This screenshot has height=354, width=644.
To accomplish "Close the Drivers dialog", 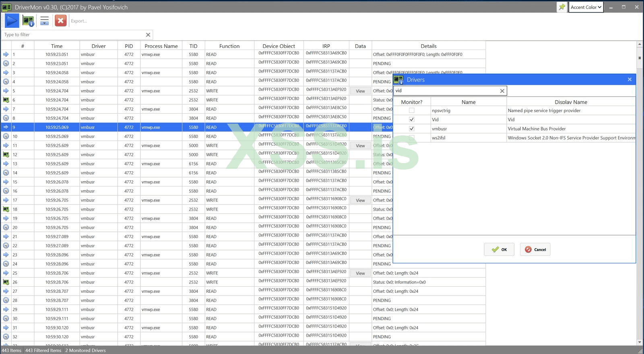I will coord(630,79).
